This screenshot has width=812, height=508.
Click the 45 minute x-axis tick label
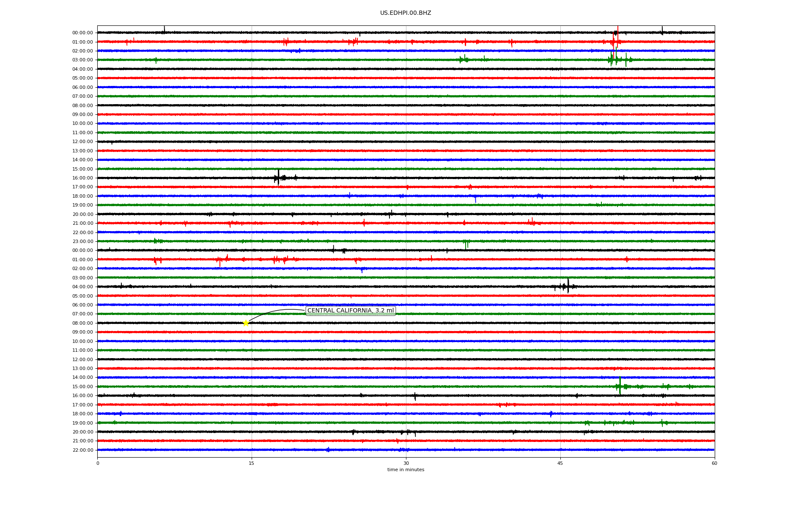click(x=560, y=463)
